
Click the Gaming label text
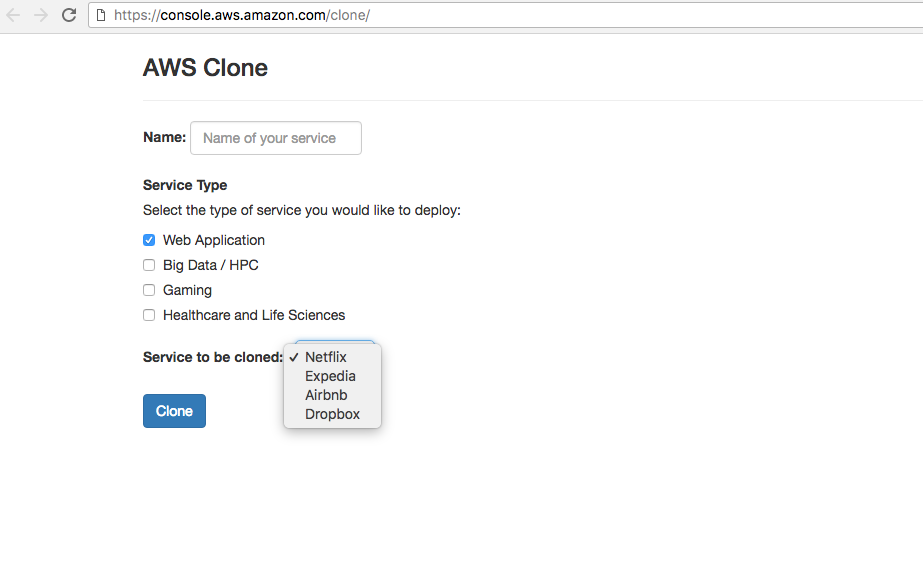click(187, 290)
